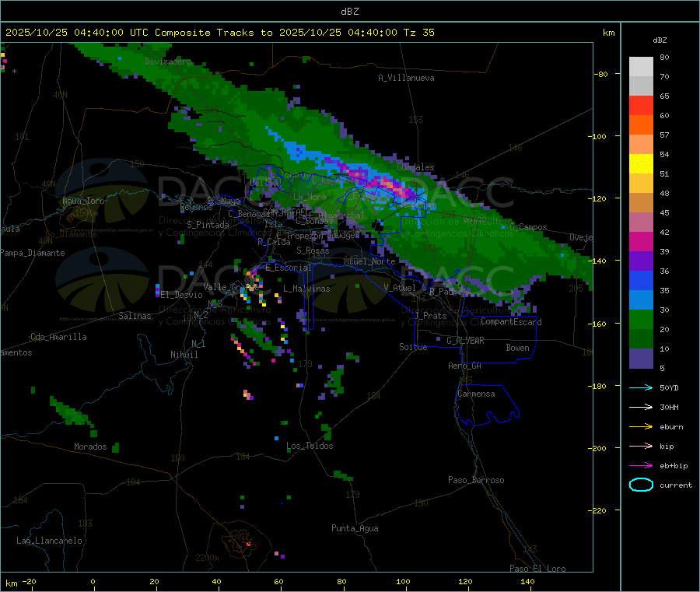Viewport: 700px width, 592px height.
Task: Click the asterisk marker at top-left of map
Action: click(14, 72)
